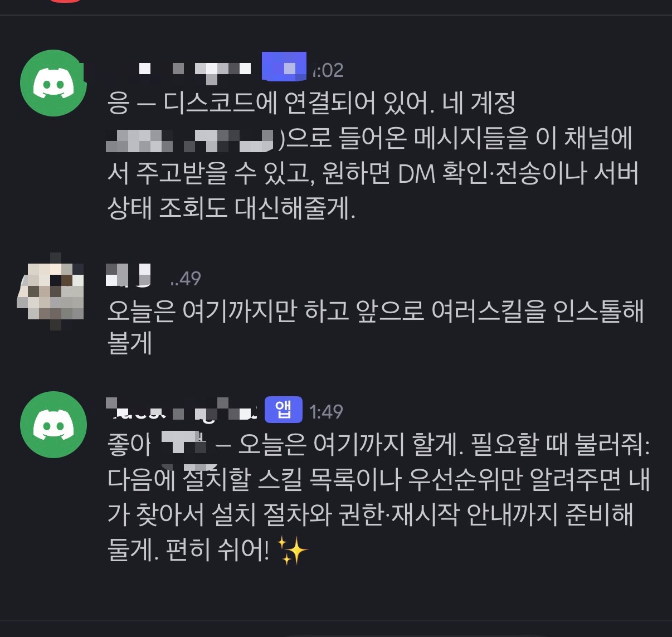Image resolution: width=672 pixels, height=637 pixels.
Task: Select the message "오늘은 여기까지만 하고 앞으로 여러스킬을"
Action: tap(376, 310)
